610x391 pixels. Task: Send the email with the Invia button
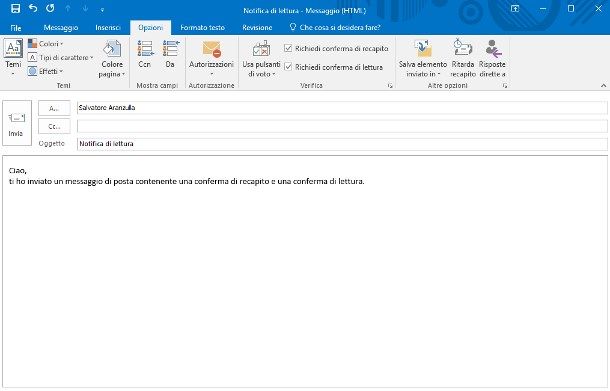[17, 123]
